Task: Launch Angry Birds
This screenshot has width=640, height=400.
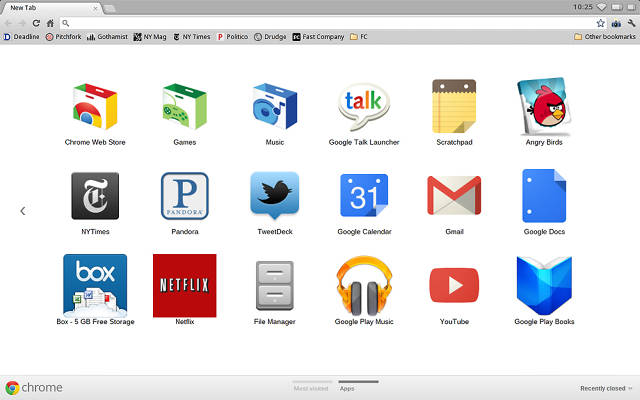Action: pos(544,106)
